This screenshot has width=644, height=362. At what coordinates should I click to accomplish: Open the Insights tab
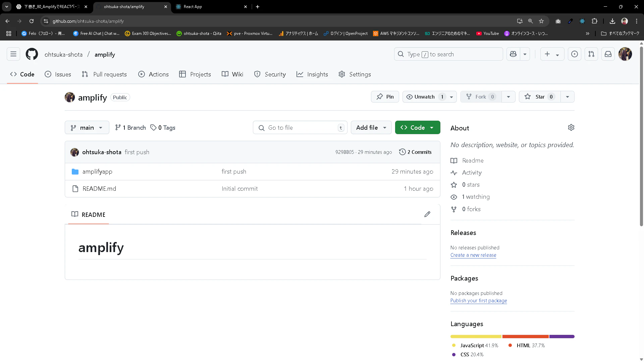(312, 74)
